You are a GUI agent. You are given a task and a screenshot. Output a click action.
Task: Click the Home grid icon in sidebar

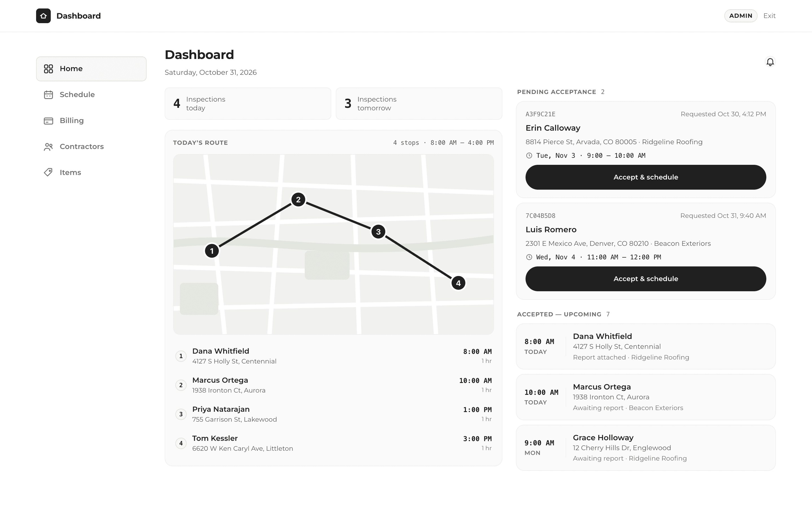pyautogui.click(x=48, y=69)
